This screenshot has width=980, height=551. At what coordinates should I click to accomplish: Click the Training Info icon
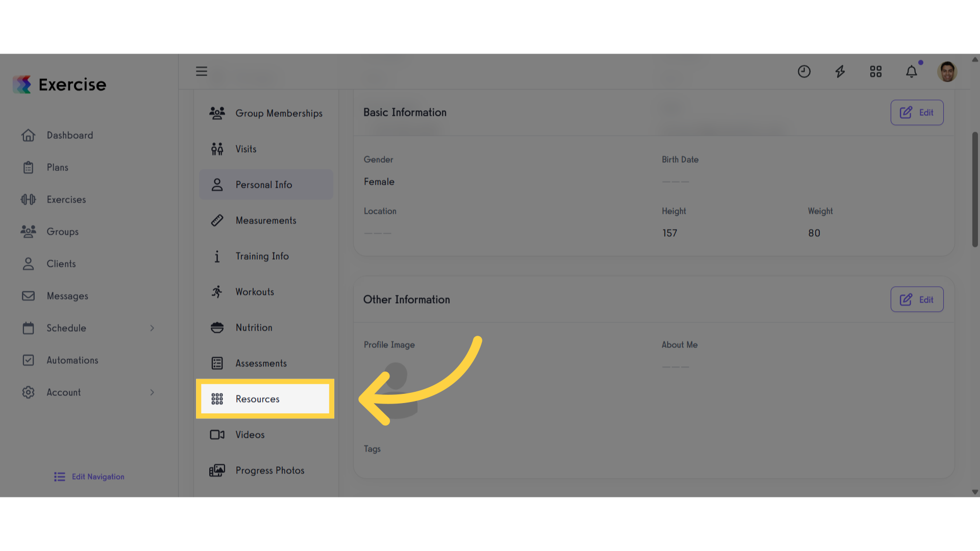click(217, 256)
